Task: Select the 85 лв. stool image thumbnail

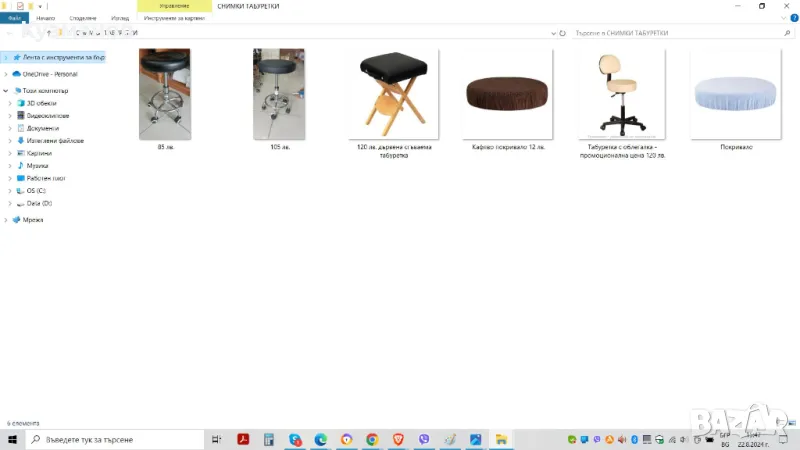Action: [x=164, y=95]
